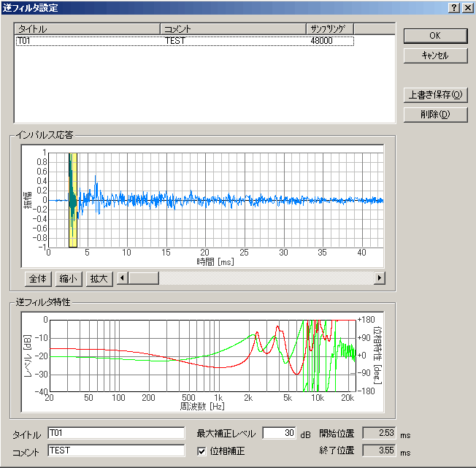This screenshot has height=468, width=476.
Task: Click the 開始位置 field showing 2.53
Action: pos(379,433)
